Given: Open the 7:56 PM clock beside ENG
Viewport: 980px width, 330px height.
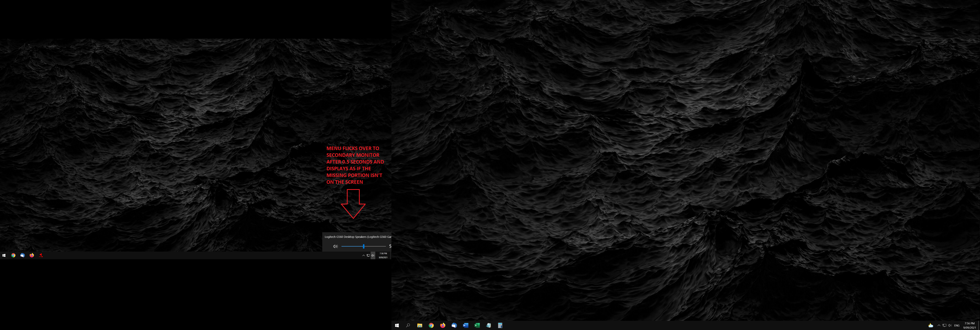Looking at the screenshot, I should click(969, 325).
